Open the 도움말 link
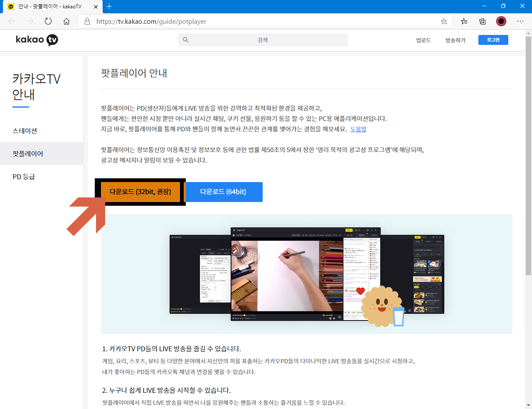This screenshot has width=532, height=409. 358,129
